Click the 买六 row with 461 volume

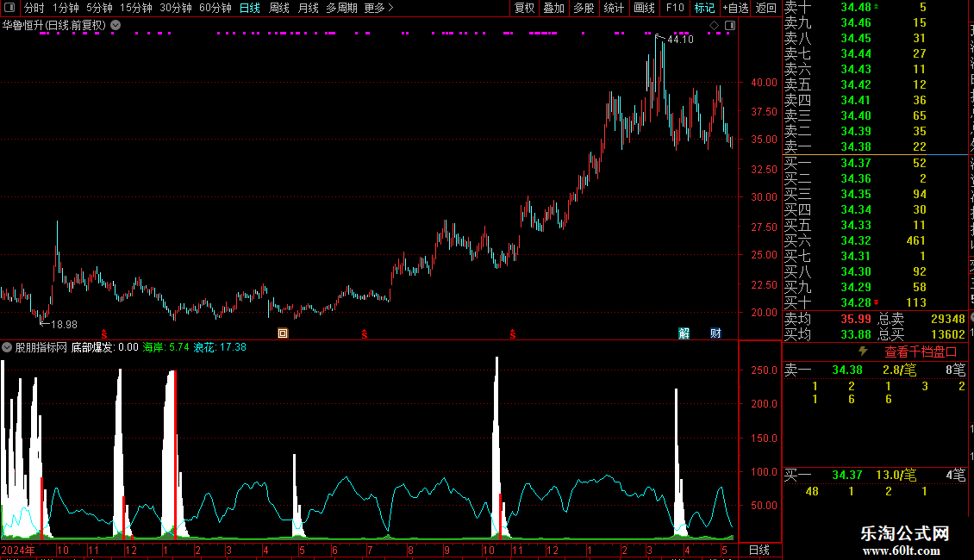click(875, 240)
